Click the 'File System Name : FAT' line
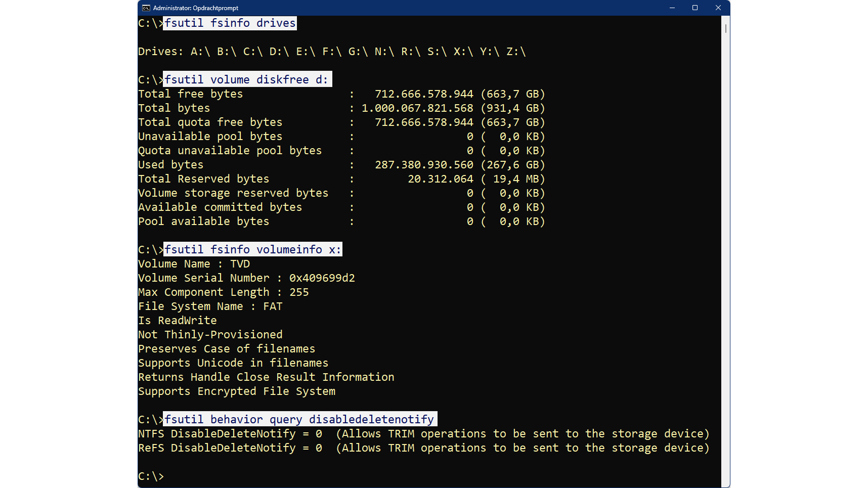Screen dimensions: 868x488 click(210, 306)
